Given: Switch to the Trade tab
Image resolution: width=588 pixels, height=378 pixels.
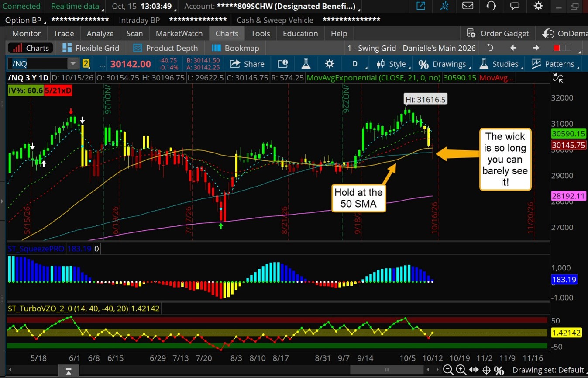Looking at the screenshot, I should [x=64, y=34].
